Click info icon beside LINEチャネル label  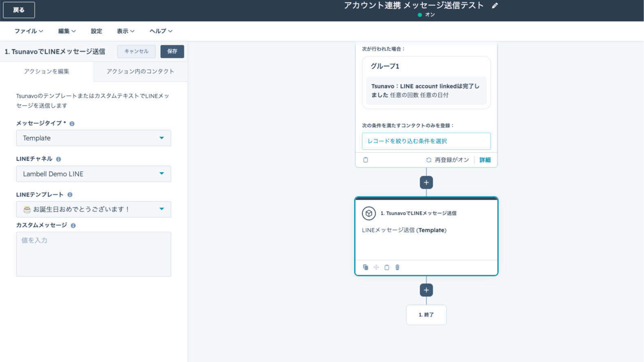58,159
